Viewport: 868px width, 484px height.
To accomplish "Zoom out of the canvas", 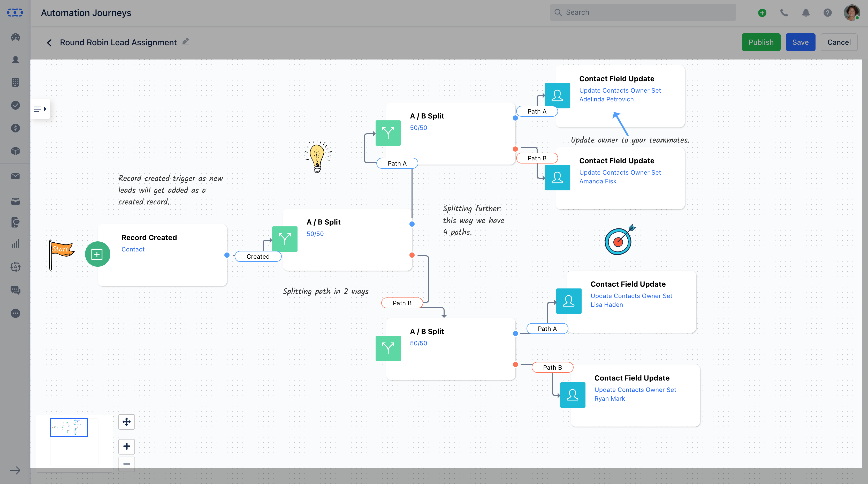I will (127, 464).
